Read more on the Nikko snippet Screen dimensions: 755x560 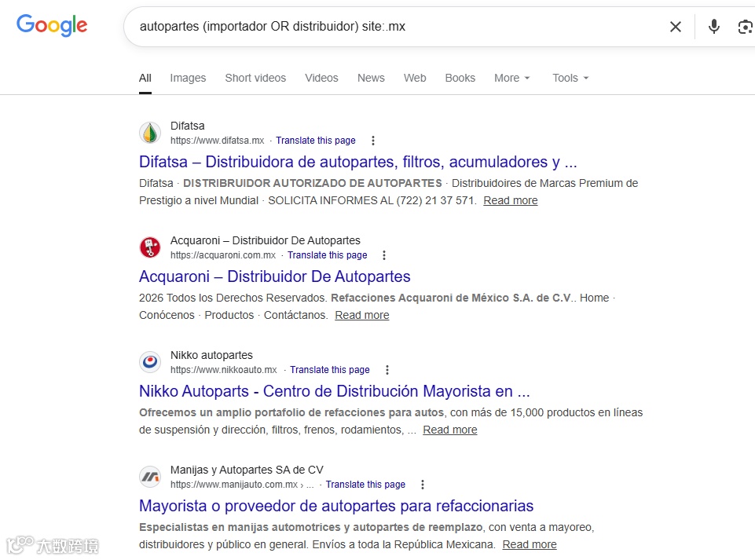coord(449,430)
